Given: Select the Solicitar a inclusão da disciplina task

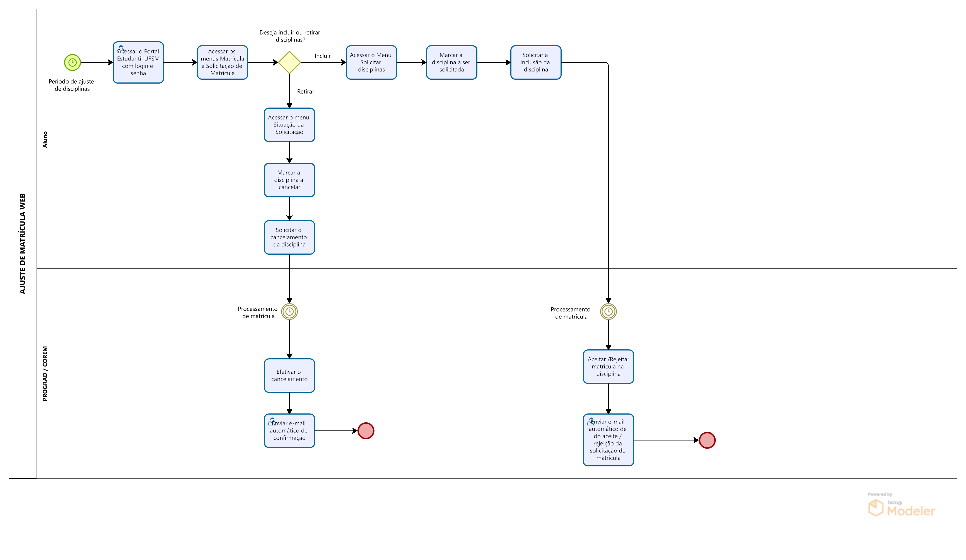Looking at the screenshot, I should (535, 62).
